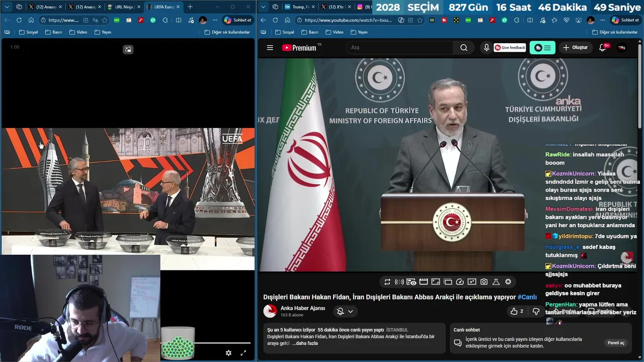Viewport: 644px width, 362px height.
Task: Open YouTube notifications bell
Action: click(x=603, y=48)
